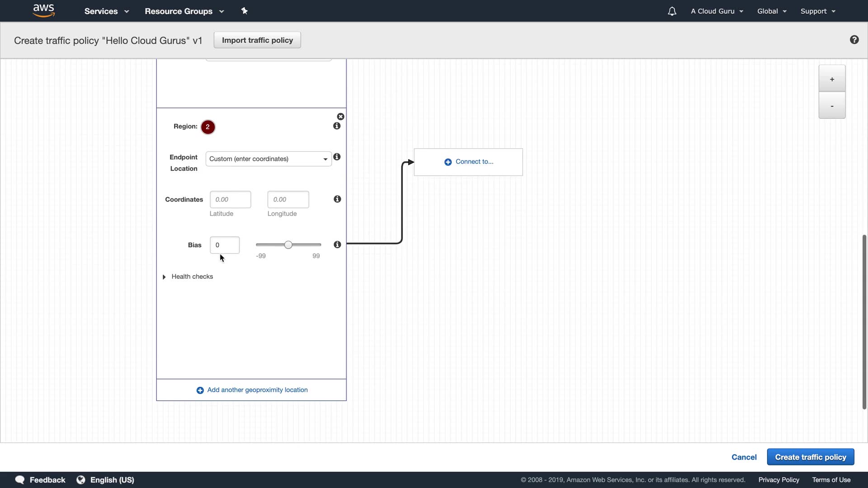
Task: Remove Region 2 with the X icon
Action: (x=341, y=117)
